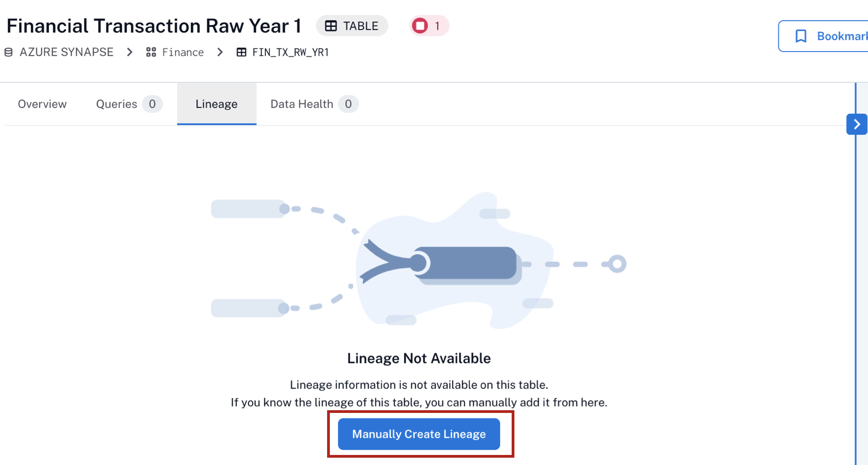Screen dimensions: 868x465
Task: Click the TABLE type badge icon
Action: pyautogui.click(x=331, y=26)
